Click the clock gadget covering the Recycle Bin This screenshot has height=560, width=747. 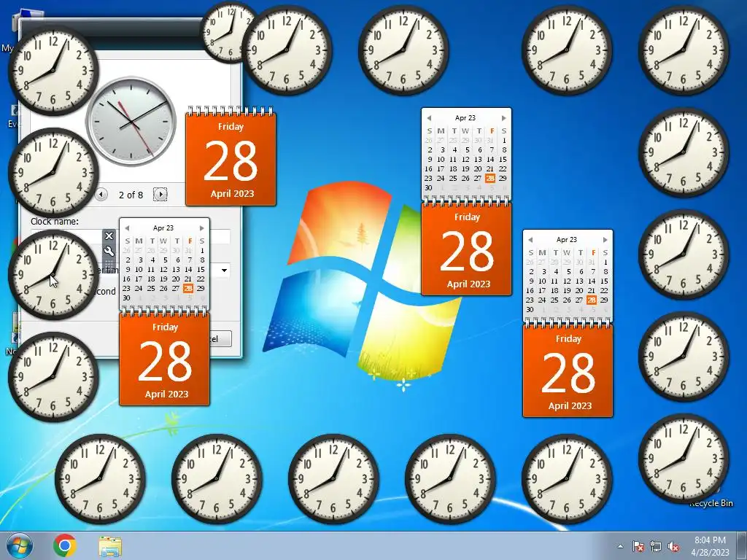tap(684, 459)
